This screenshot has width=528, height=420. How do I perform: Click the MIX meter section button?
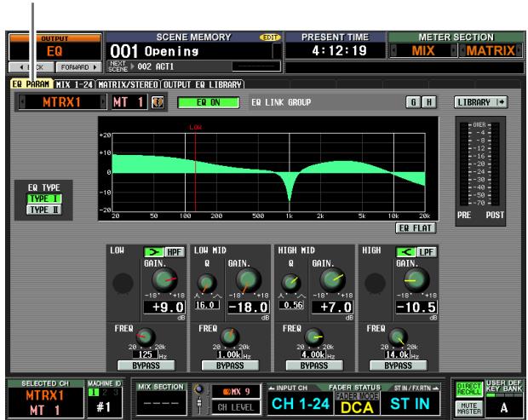click(423, 51)
